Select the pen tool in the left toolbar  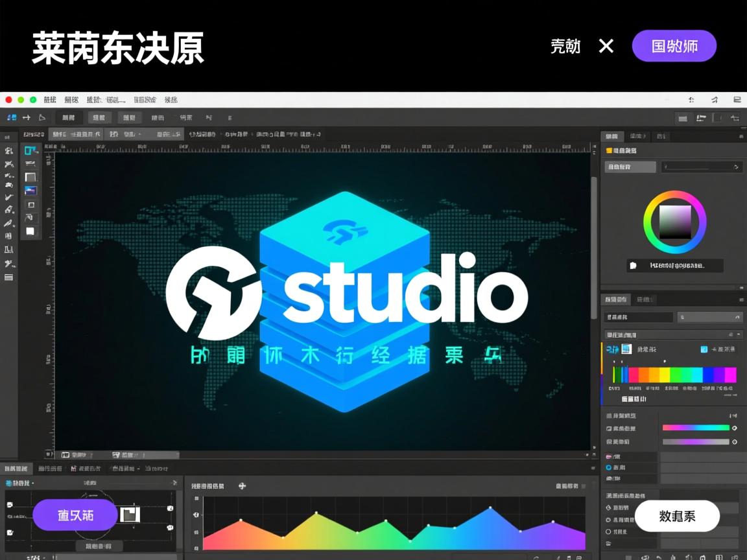pyautogui.click(x=8, y=222)
